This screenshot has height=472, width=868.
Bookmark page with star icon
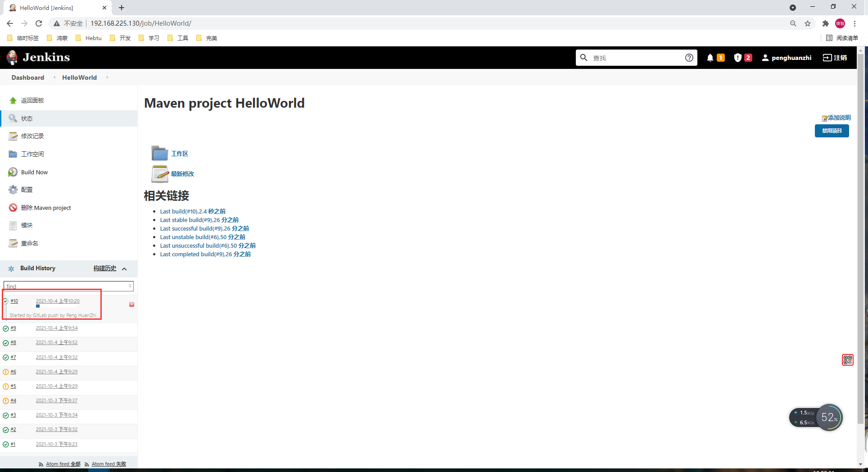[x=808, y=23]
